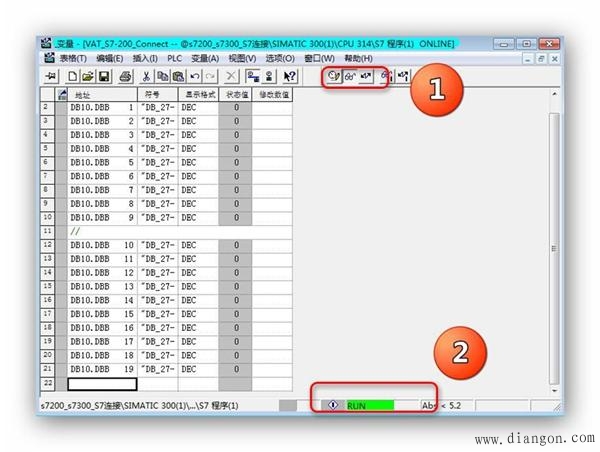
Task: Undo the last action
Action: tap(194, 76)
